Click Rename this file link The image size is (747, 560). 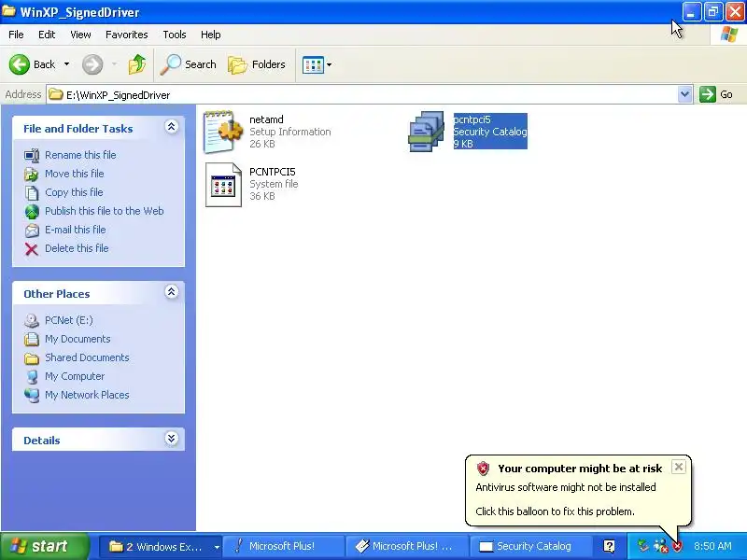(80, 155)
